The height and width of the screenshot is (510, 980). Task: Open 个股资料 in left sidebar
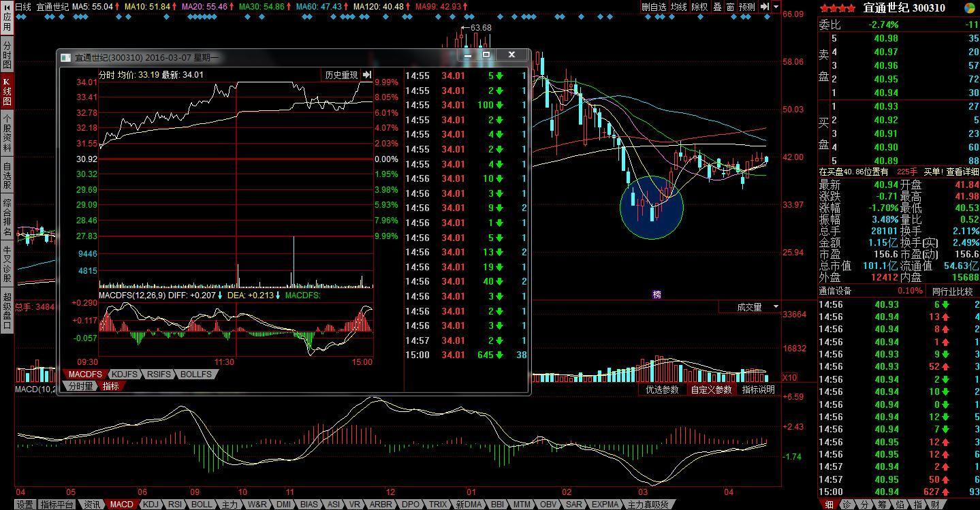[x=7, y=133]
